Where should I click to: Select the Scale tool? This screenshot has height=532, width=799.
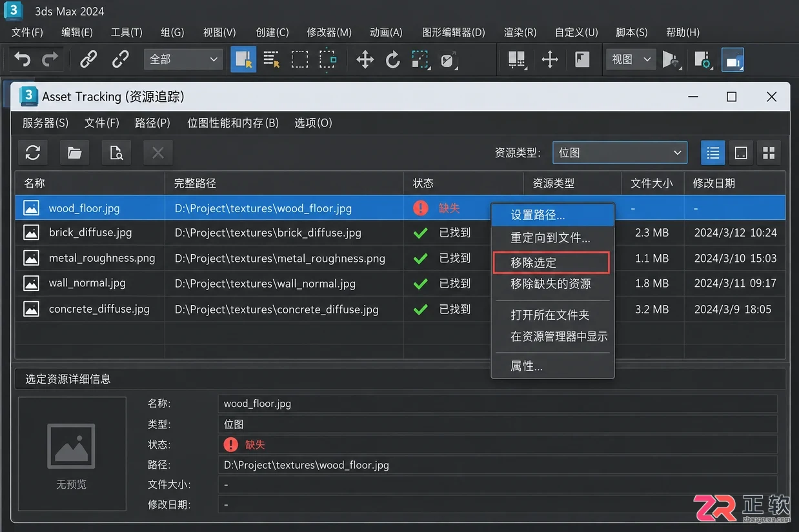pyautogui.click(x=420, y=60)
